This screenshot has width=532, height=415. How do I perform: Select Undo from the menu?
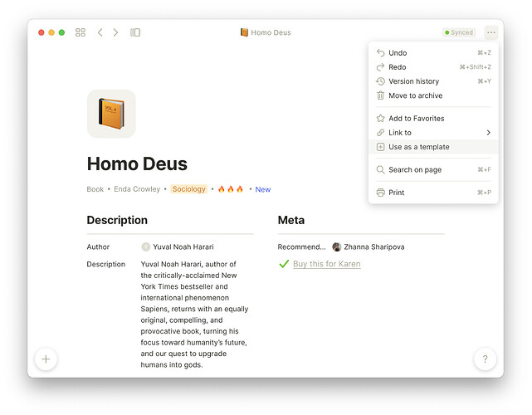click(x=433, y=53)
